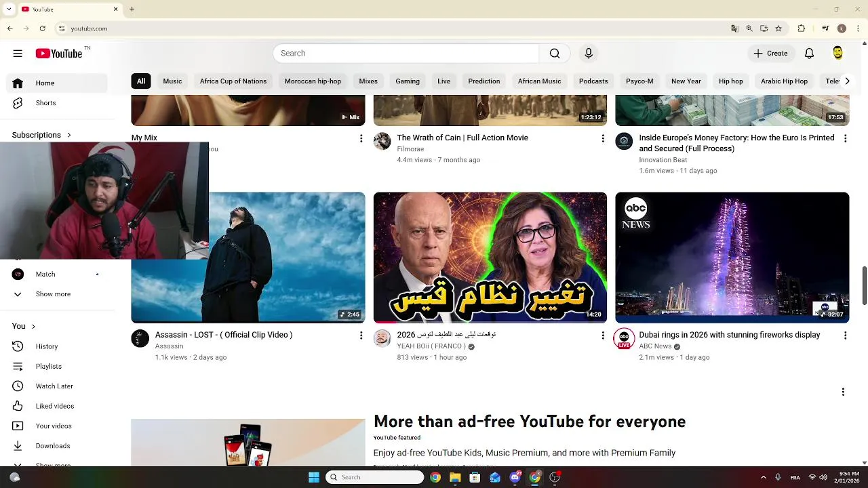Select the All filter chip
868x488 pixels.
click(x=141, y=81)
